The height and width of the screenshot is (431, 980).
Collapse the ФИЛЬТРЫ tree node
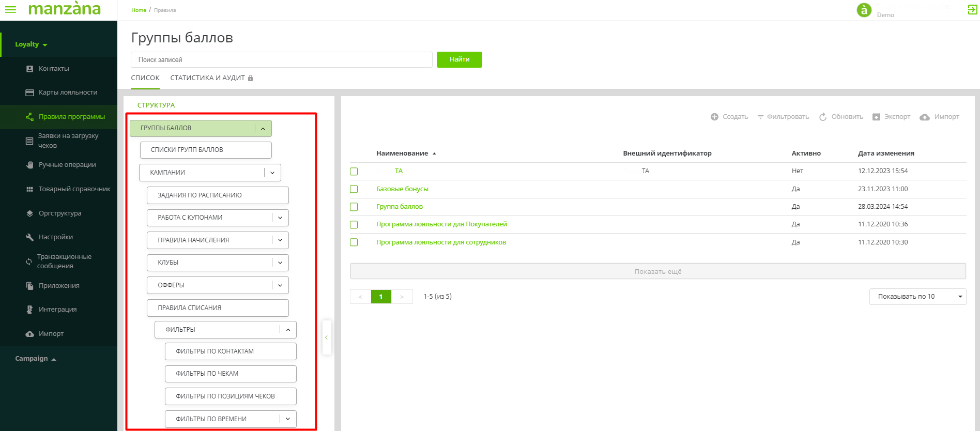click(288, 330)
